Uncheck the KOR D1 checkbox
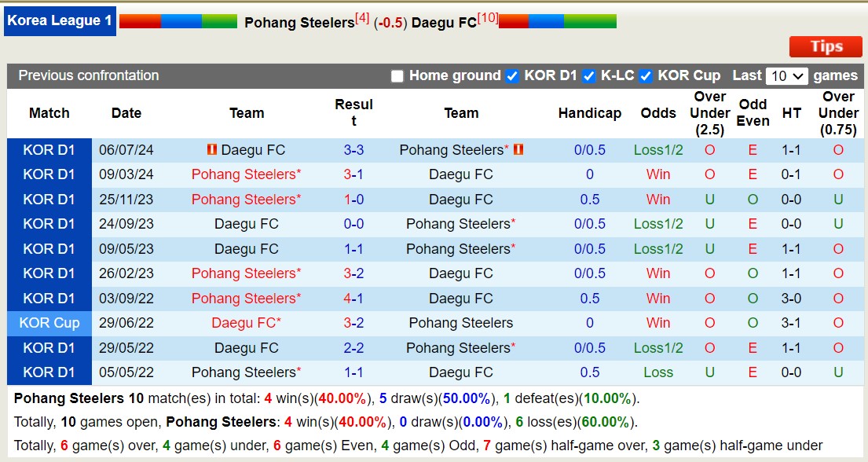This screenshot has height=462, width=868. pos(512,75)
